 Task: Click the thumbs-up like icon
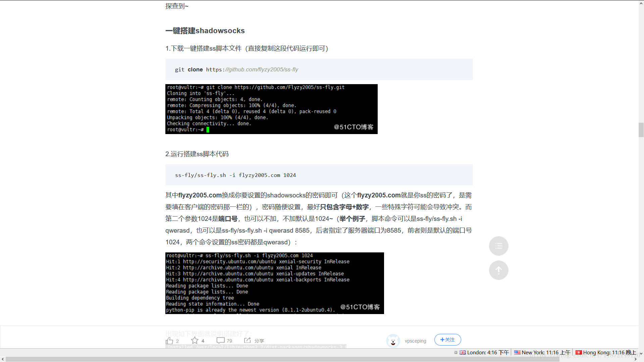[x=169, y=341]
